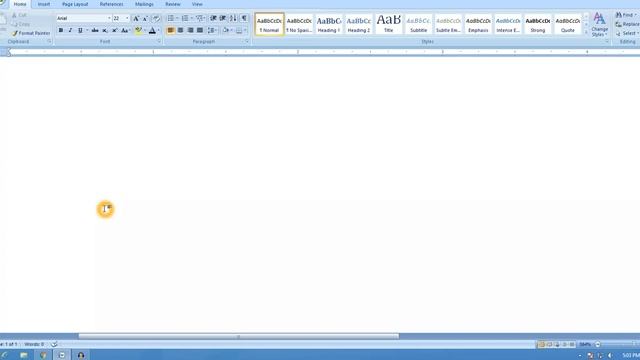
Task: Apply text highlight color
Action: (138, 30)
